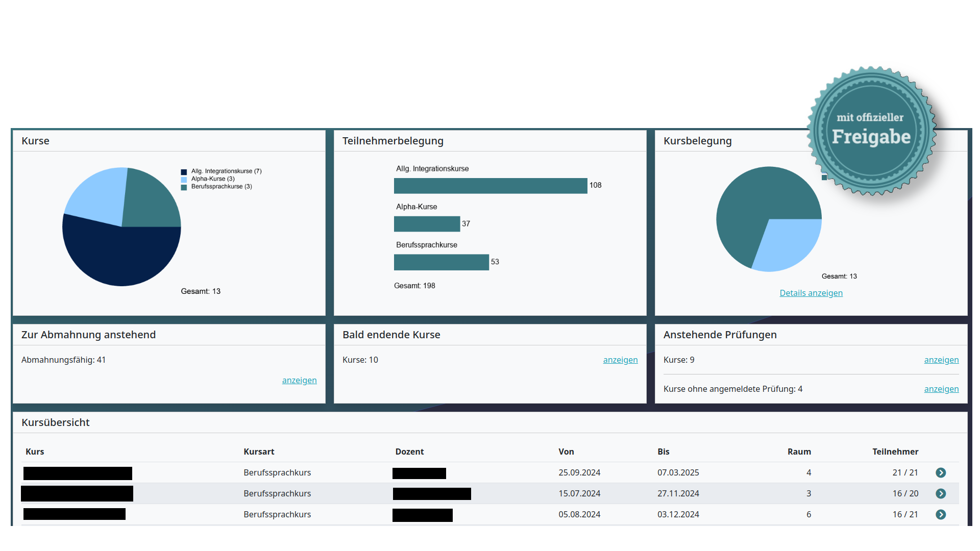Viewport: 980px width, 551px height.
Task: Click the Kursart column header
Action: 259,452
